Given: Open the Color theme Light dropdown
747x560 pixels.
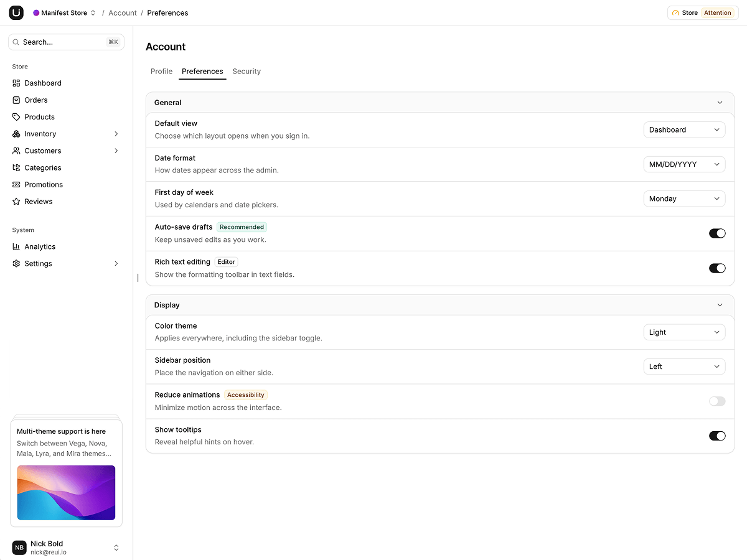Looking at the screenshot, I should click(x=684, y=332).
